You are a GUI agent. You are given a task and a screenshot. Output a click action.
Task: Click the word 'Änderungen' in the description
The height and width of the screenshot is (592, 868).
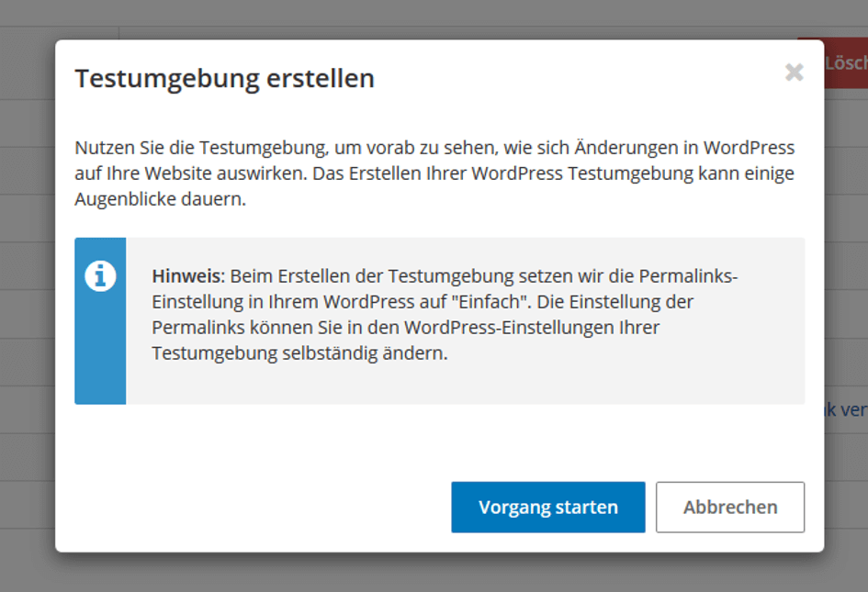(626, 147)
